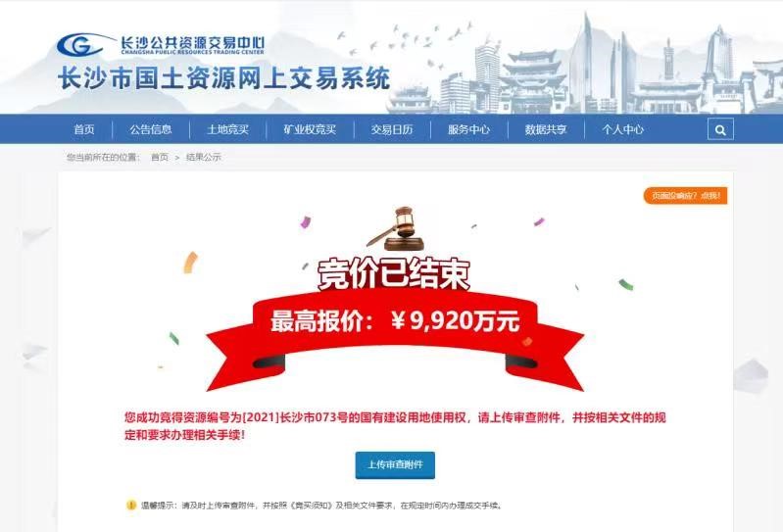Screen dimensions: 783x532
Task: Open 服务中心 in navigation bar
Action: (468, 129)
